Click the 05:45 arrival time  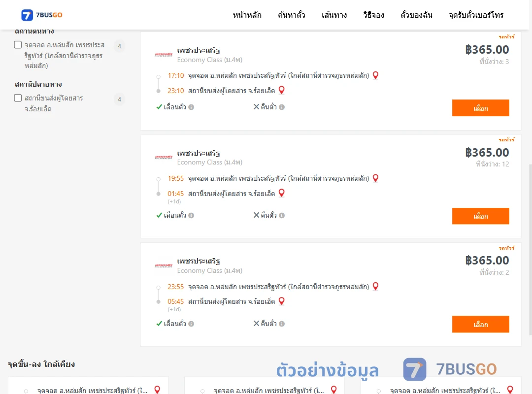[x=176, y=301]
